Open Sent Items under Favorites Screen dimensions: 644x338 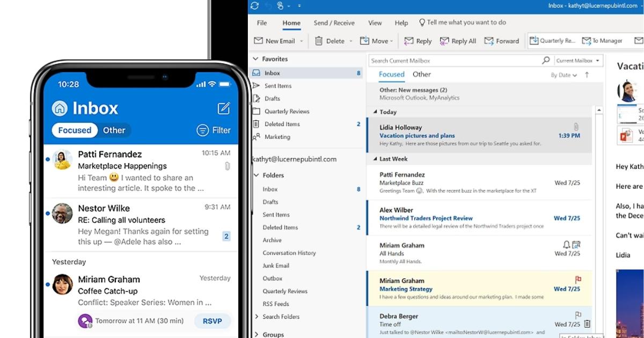[x=278, y=86]
